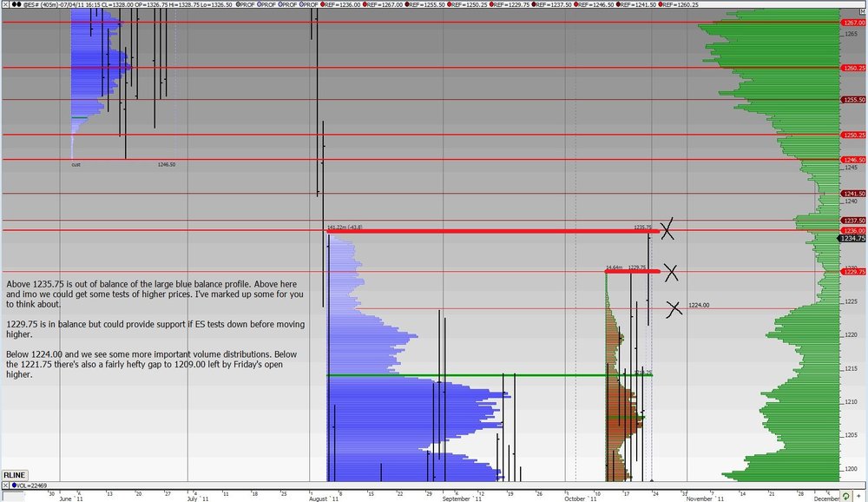Click the 1241.50 price tag on axis
Image resolution: width=868 pixels, height=502 pixels.
pos(853,194)
